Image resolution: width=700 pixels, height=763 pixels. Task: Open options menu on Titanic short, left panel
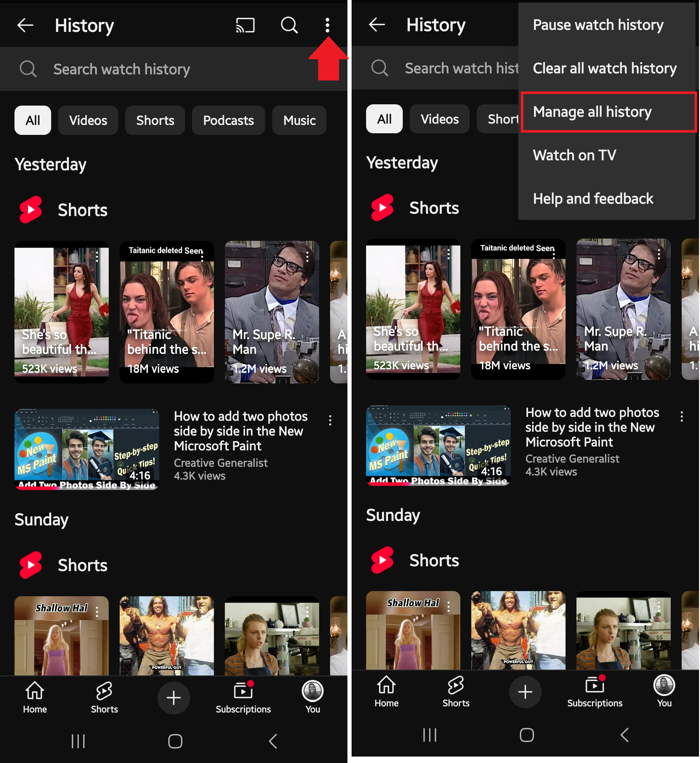pos(202,257)
